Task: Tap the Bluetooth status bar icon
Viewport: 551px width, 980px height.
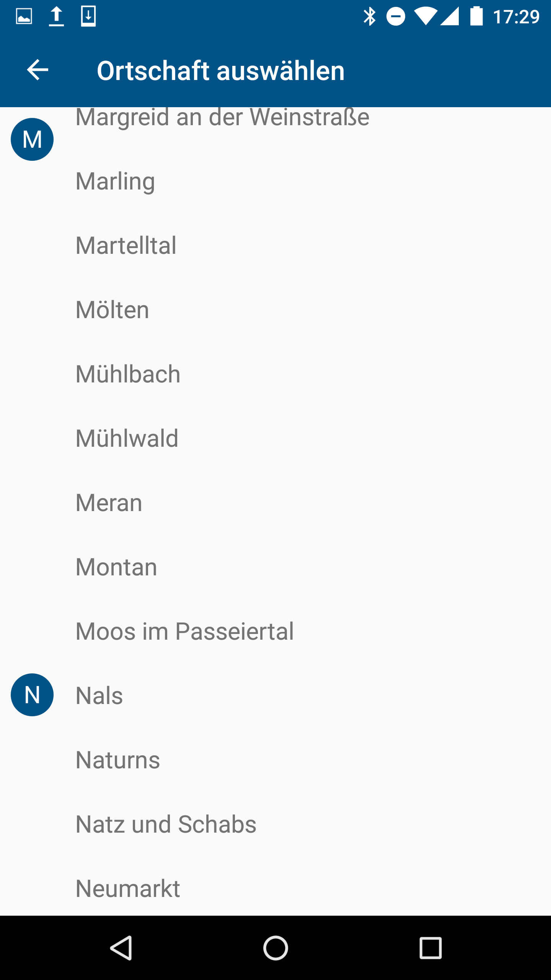Action: (369, 16)
